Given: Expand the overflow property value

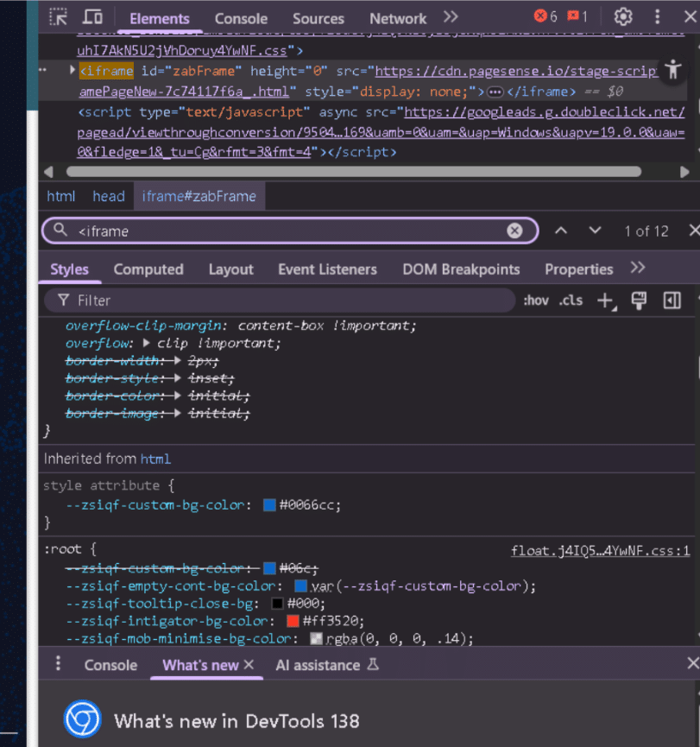Looking at the screenshot, I should point(147,343).
